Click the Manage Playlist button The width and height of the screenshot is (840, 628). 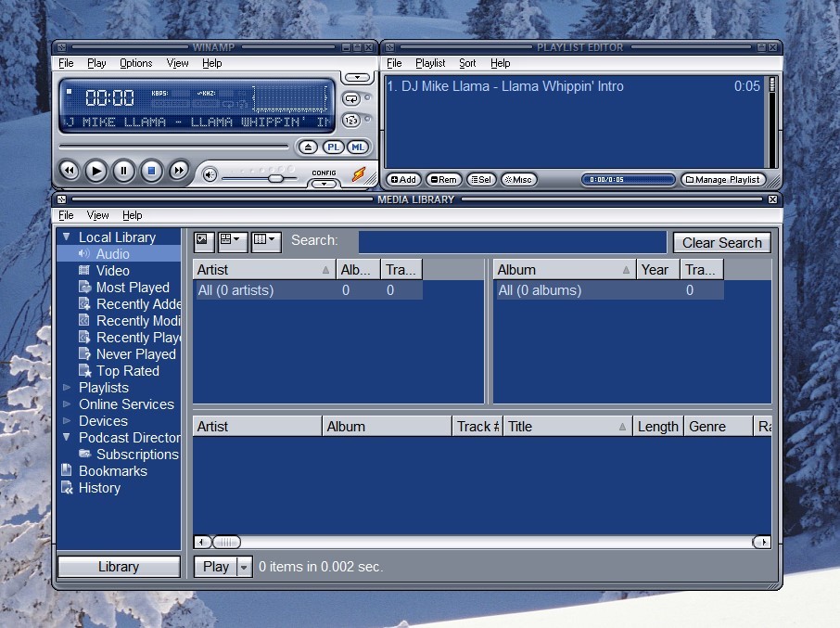(723, 180)
